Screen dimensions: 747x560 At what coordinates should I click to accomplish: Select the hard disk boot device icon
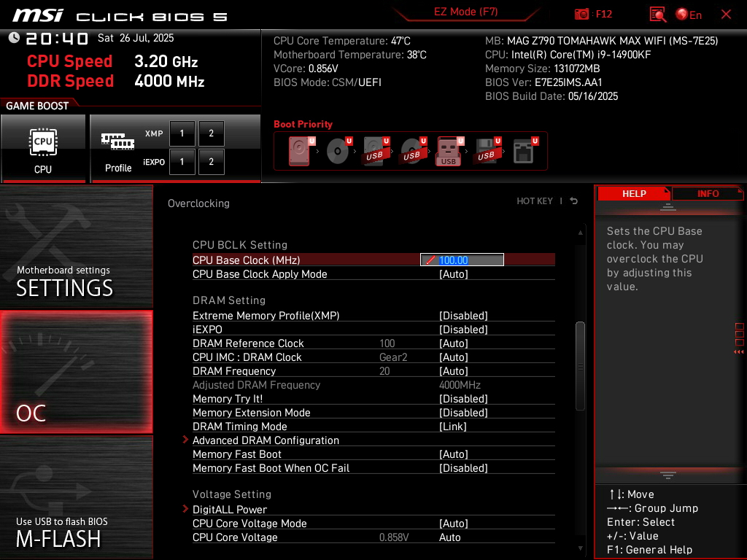click(x=301, y=151)
